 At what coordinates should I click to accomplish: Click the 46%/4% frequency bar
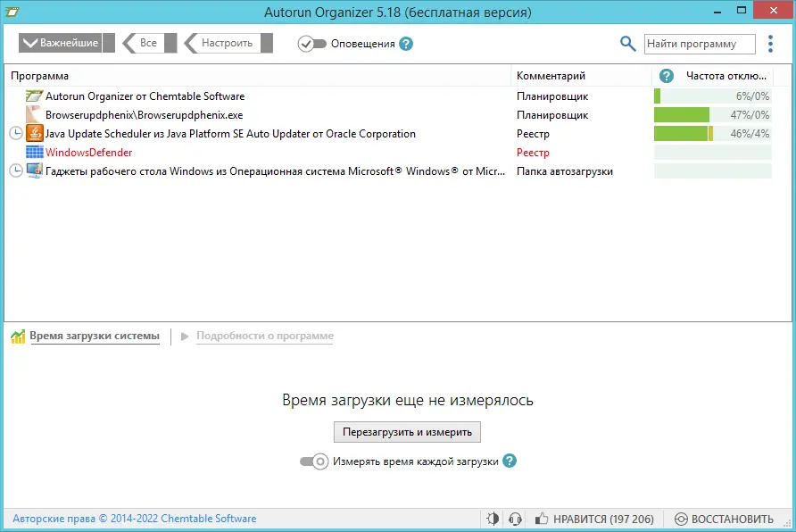713,134
